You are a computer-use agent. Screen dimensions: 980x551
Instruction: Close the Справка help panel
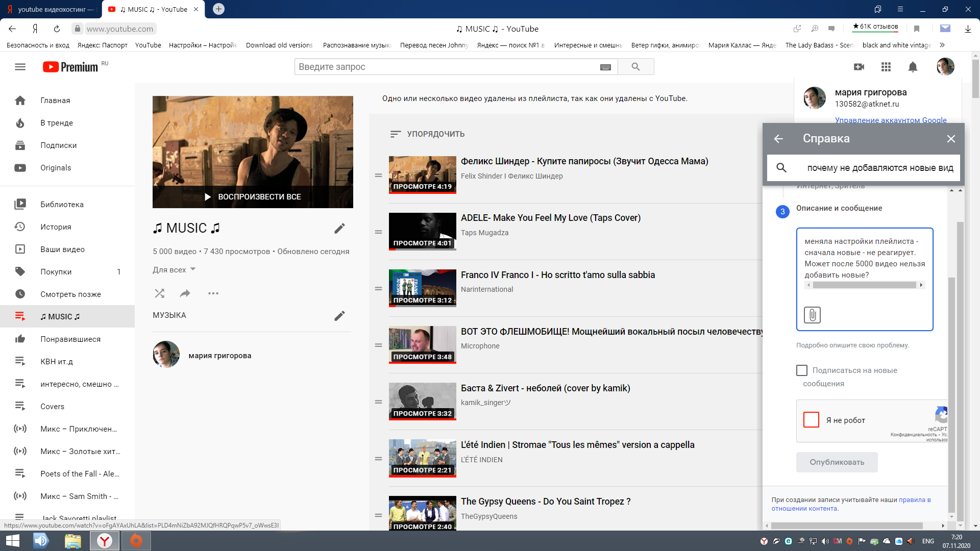[951, 139]
